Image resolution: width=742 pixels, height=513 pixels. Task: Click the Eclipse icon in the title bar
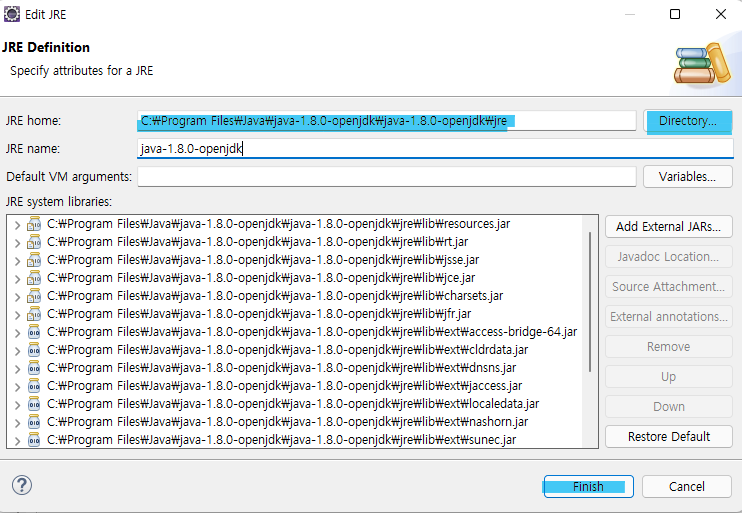click(x=11, y=14)
